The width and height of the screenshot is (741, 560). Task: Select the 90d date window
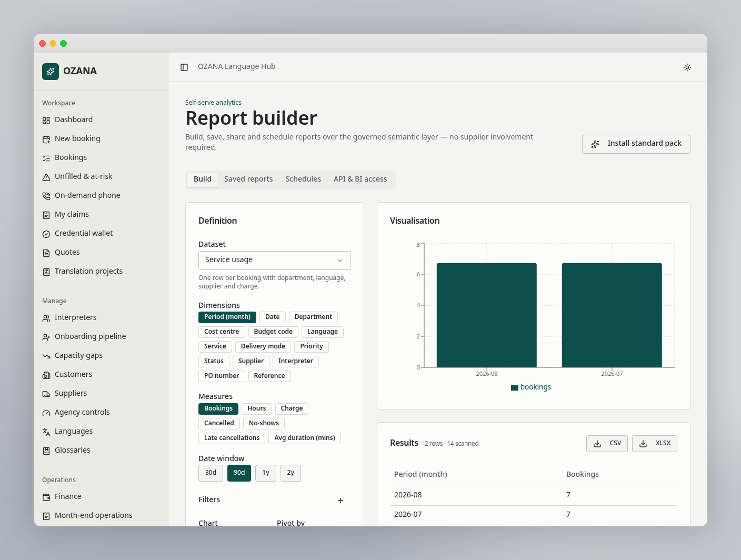coord(239,473)
